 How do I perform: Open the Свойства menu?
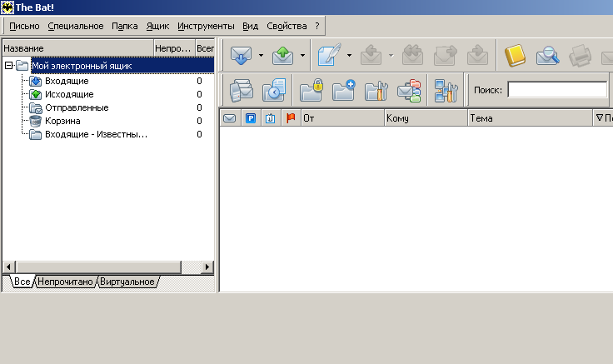tap(287, 26)
